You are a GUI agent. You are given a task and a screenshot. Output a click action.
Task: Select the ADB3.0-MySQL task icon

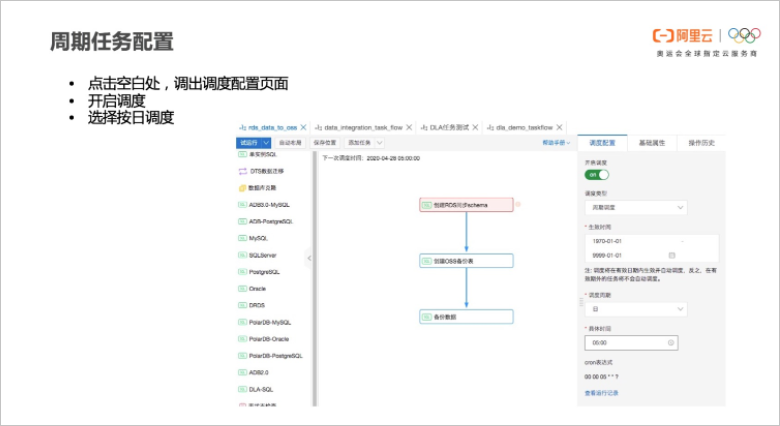[x=242, y=205]
